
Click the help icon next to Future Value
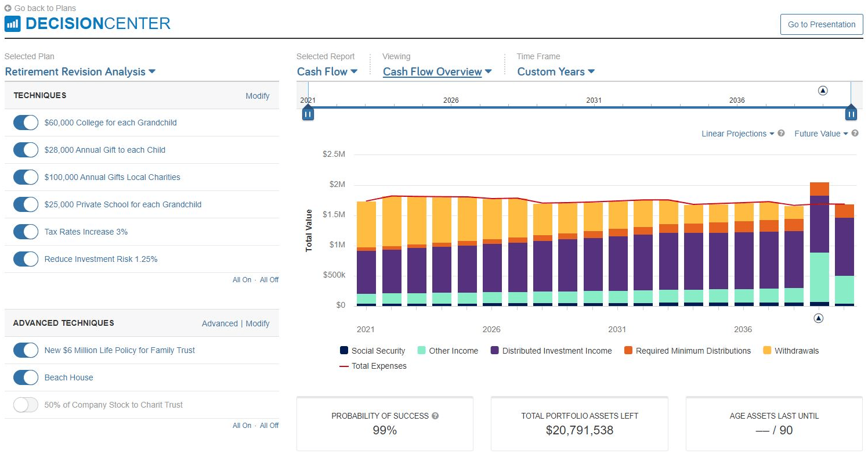(x=855, y=133)
